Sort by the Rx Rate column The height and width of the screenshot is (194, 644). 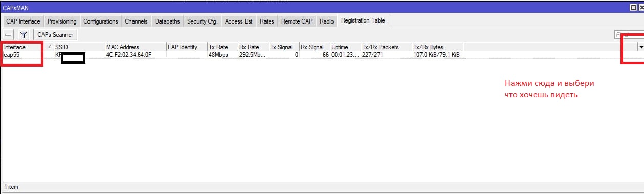[x=253, y=47]
